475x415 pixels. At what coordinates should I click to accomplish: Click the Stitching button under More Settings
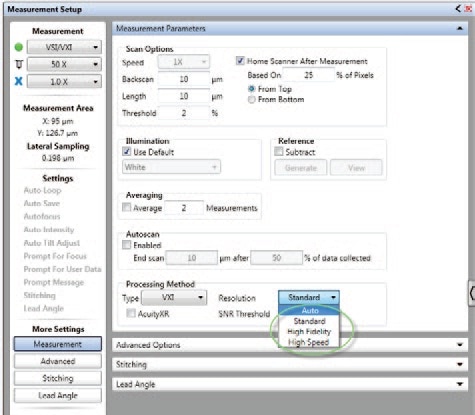58,378
